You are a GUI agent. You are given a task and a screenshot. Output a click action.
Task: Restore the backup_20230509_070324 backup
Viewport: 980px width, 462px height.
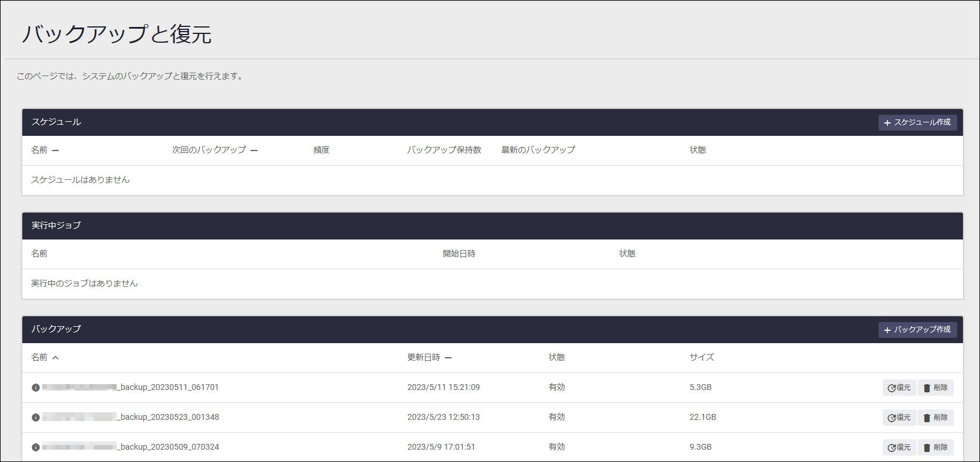(899, 447)
